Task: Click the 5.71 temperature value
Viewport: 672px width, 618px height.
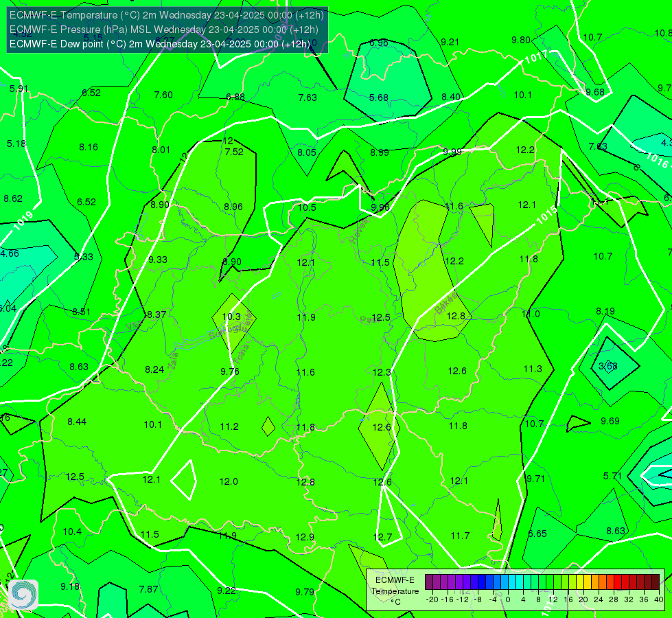Action: pyautogui.click(x=612, y=476)
